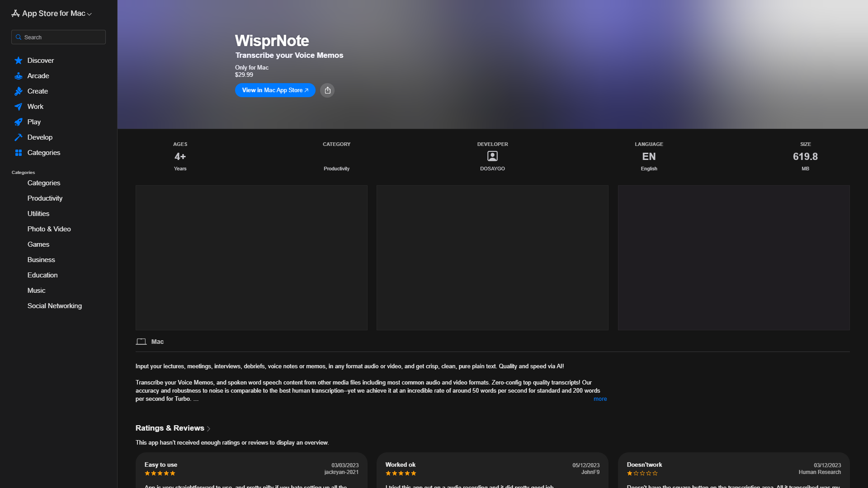The image size is (868, 488).
Task: Click reviewer name JohnF9
Action: point(590,472)
